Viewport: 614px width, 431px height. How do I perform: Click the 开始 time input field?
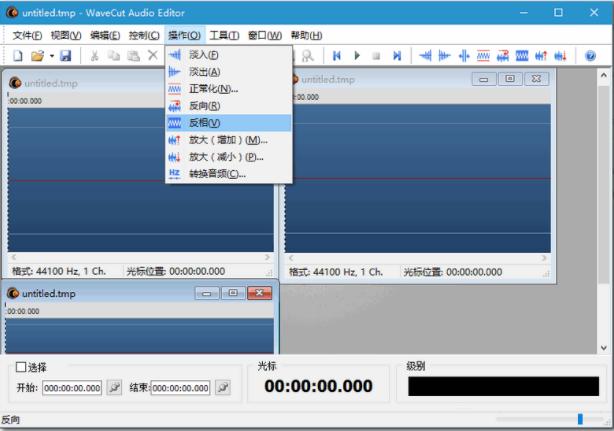(x=72, y=388)
